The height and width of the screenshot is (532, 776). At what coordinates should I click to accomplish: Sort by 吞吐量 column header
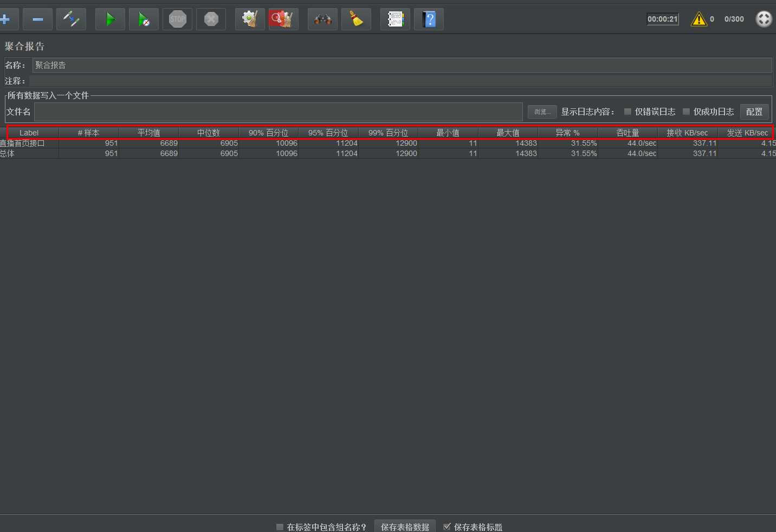click(628, 133)
